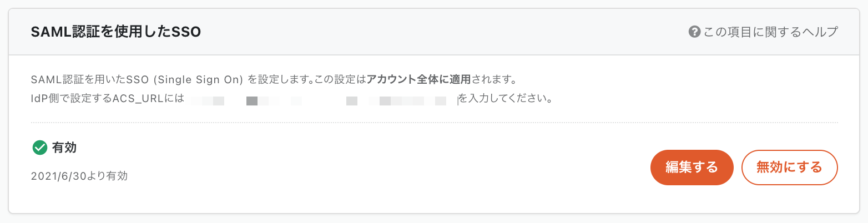The image size is (868, 223).
Task: Click the question mark help icon
Action: tap(694, 32)
